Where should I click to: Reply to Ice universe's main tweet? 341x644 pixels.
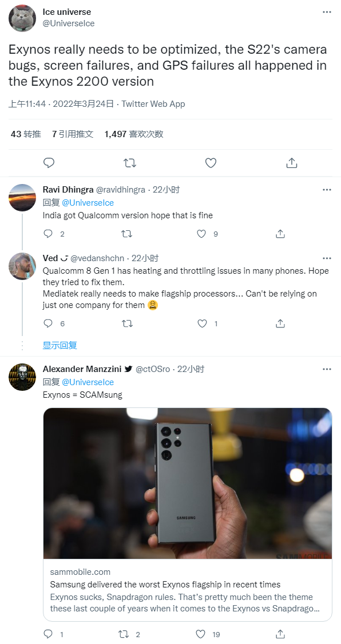tap(49, 163)
